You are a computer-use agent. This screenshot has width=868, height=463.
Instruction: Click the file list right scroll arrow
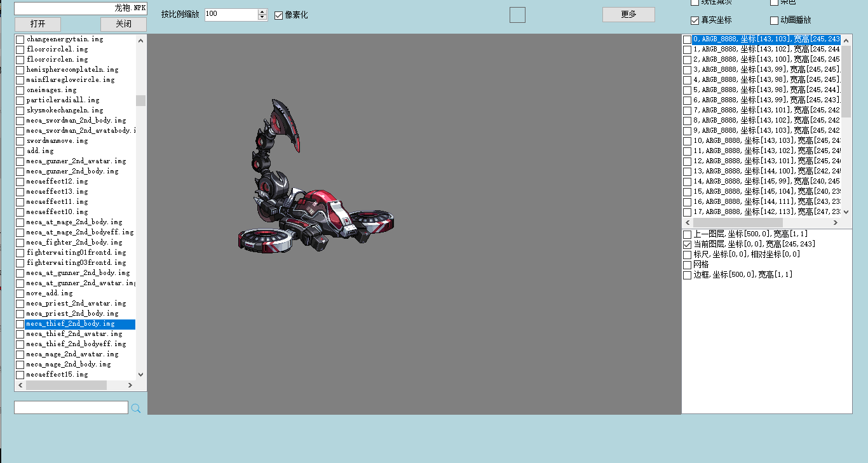pyautogui.click(x=130, y=385)
